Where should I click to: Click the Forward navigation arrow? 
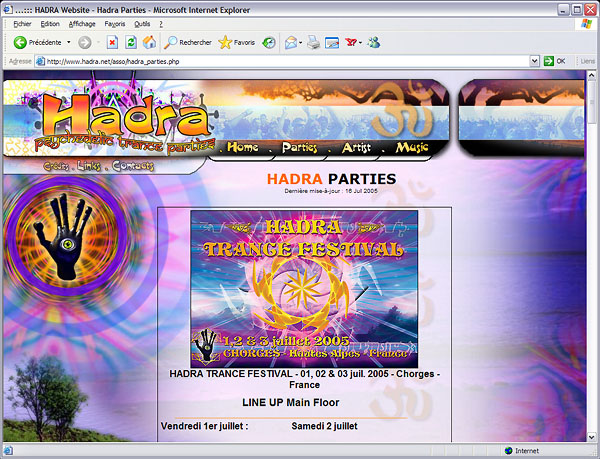tap(85, 42)
